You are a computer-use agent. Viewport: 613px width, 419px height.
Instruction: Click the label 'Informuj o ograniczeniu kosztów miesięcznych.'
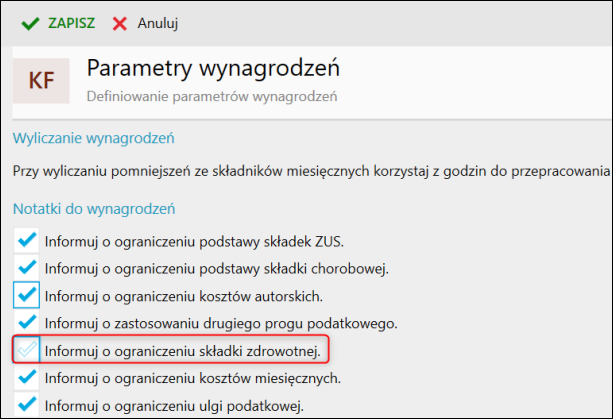click(193, 378)
